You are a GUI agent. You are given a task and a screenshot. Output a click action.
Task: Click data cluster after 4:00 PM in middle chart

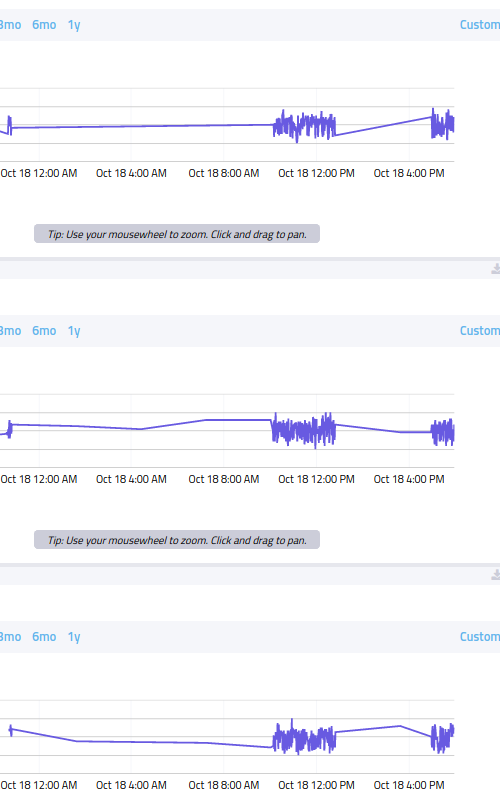(443, 432)
